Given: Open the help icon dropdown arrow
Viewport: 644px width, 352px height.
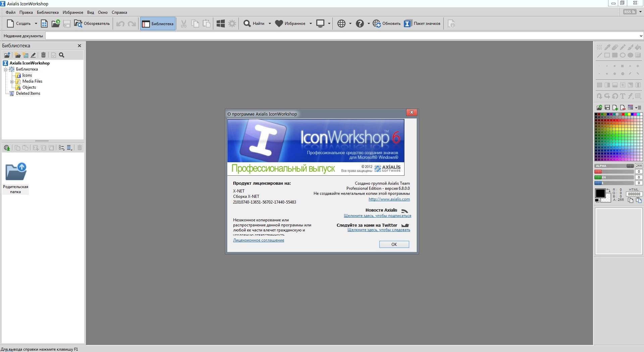Looking at the screenshot, I should coord(368,24).
